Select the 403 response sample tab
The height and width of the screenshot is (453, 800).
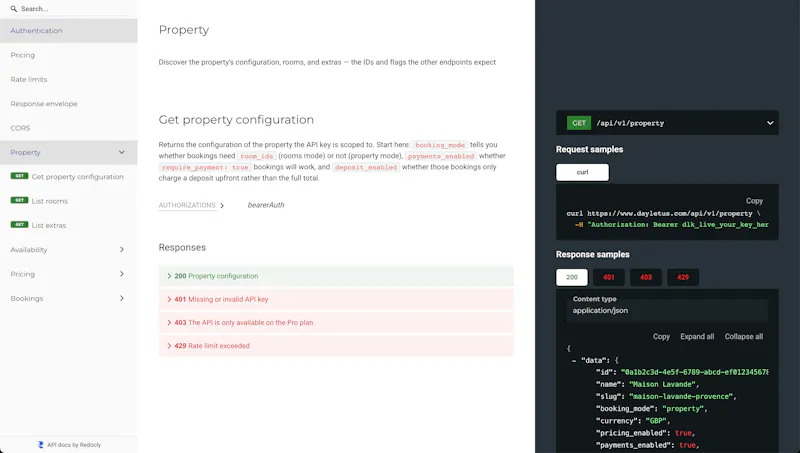click(x=646, y=278)
